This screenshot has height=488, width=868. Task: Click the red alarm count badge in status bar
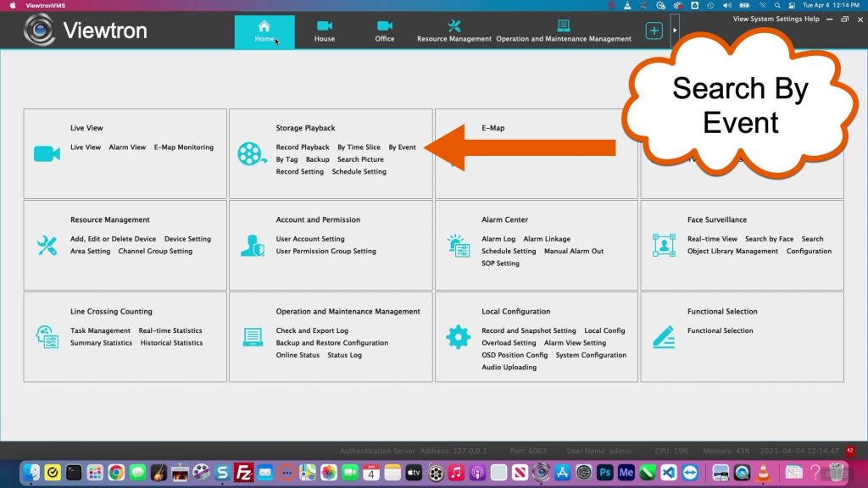(850, 451)
